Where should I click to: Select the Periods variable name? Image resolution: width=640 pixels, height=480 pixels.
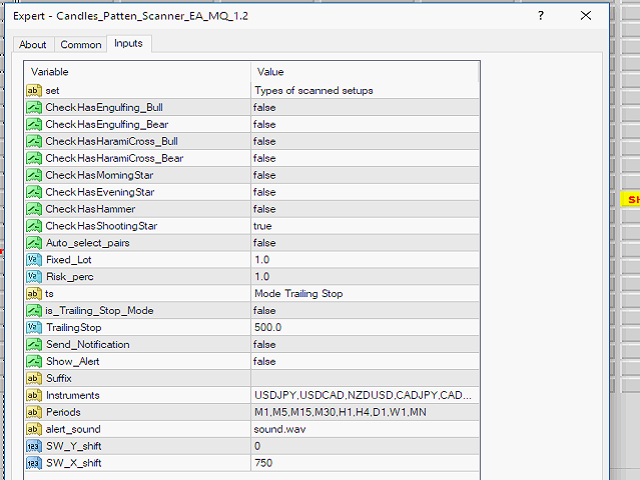tap(63, 412)
